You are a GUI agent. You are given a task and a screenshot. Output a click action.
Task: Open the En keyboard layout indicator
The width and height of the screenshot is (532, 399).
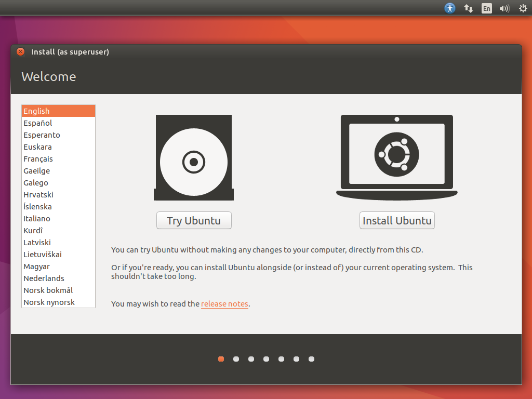tap(486, 8)
